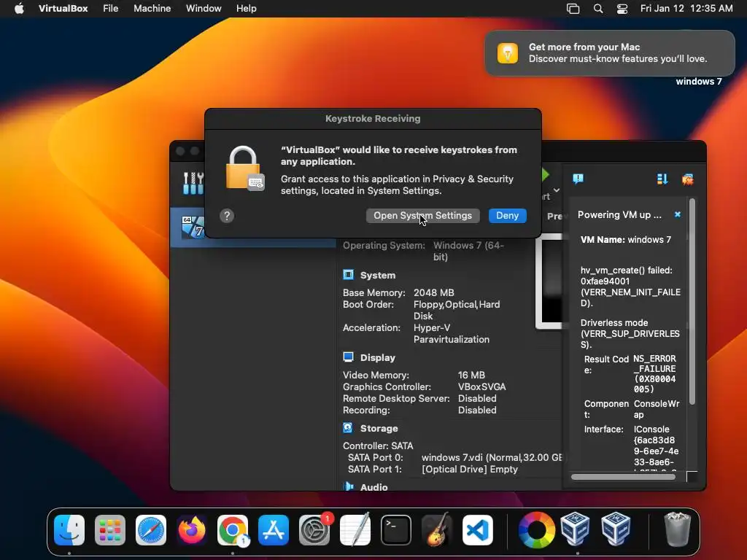The height and width of the screenshot is (560, 747).
Task: Open the Help menu
Action: [247, 9]
